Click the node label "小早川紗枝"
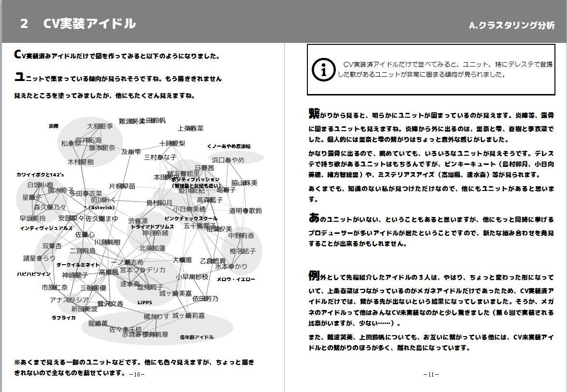Image resolution: width=567 pixels, height=392 pixels. 193,277
